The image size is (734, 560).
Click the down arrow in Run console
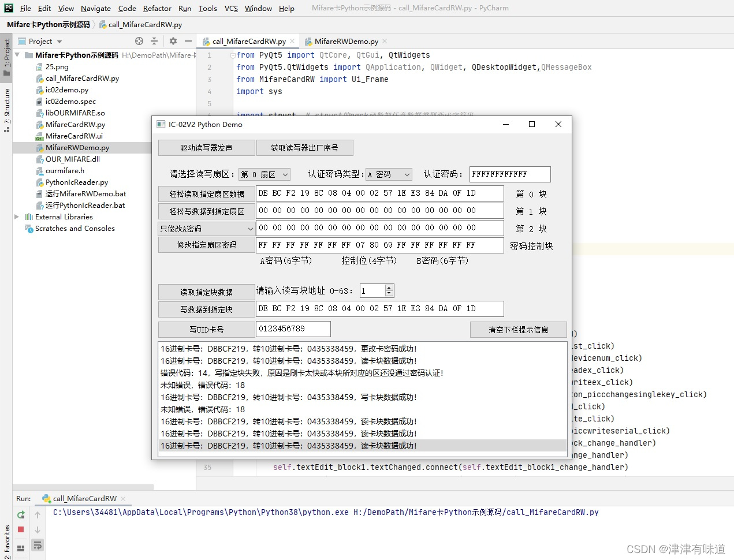pos(38,529)
